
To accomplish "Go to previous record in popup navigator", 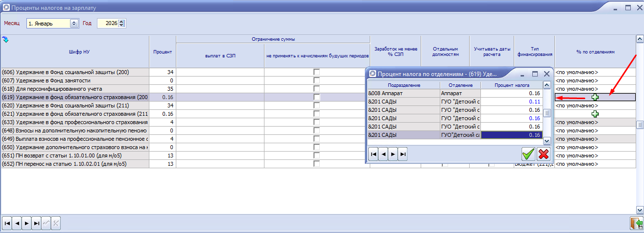I will coord(383,154).
